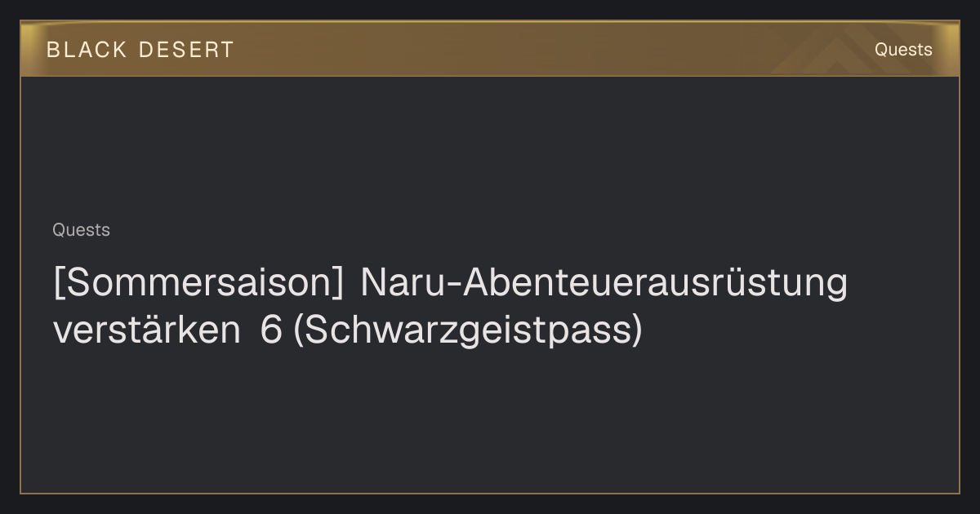
Task: Select the small gray Quests breadcrumb label
Action: (x=81, y=230)
